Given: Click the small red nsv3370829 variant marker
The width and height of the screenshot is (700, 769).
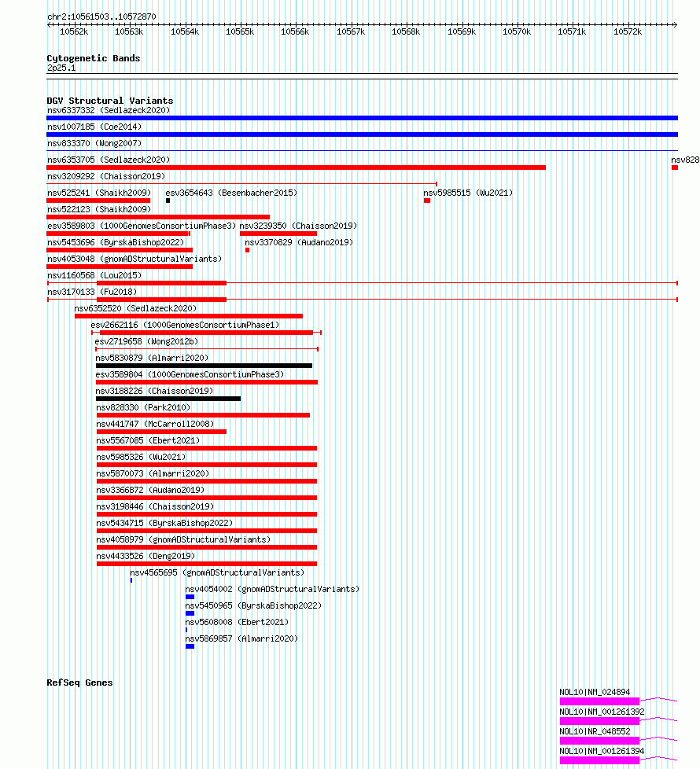Looking at the screenshot, I should click(247, 250).
